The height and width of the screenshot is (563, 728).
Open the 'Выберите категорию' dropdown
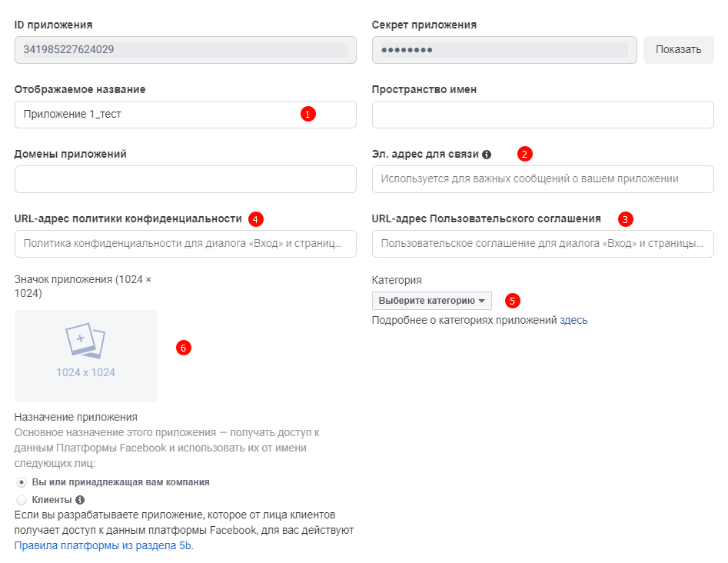(431, 301)
